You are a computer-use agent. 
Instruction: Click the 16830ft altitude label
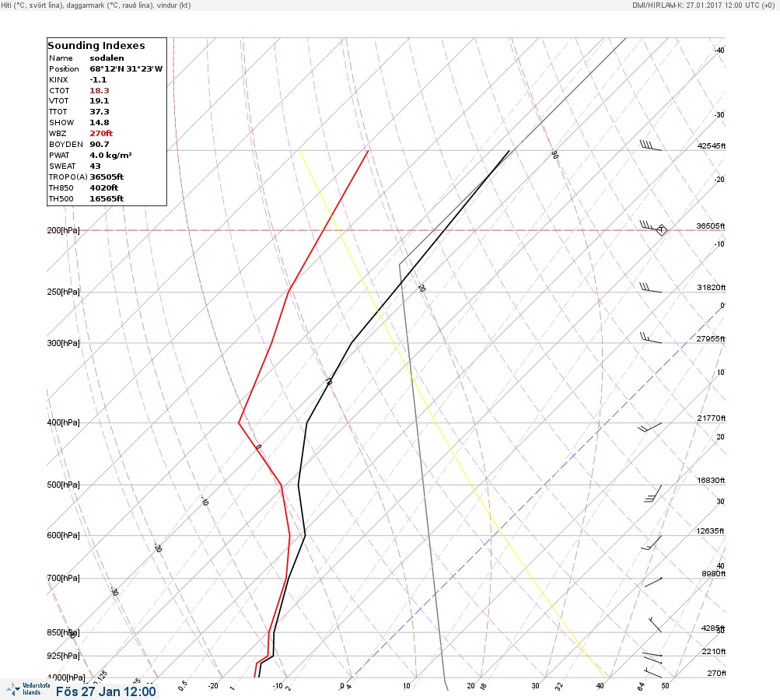point(711,481)
